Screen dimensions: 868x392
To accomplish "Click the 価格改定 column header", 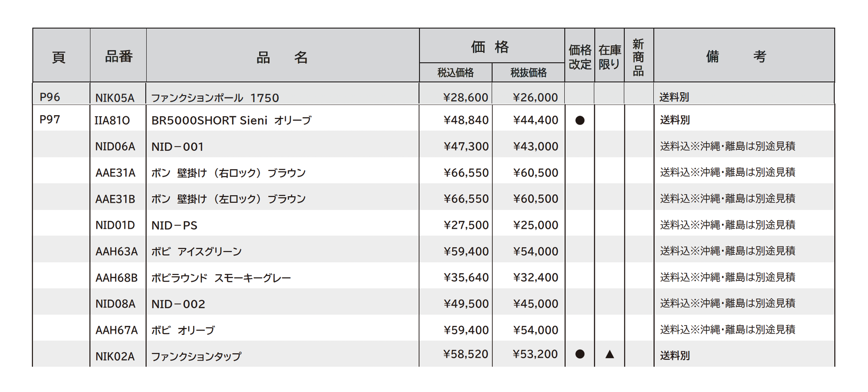I will [580, 57].
